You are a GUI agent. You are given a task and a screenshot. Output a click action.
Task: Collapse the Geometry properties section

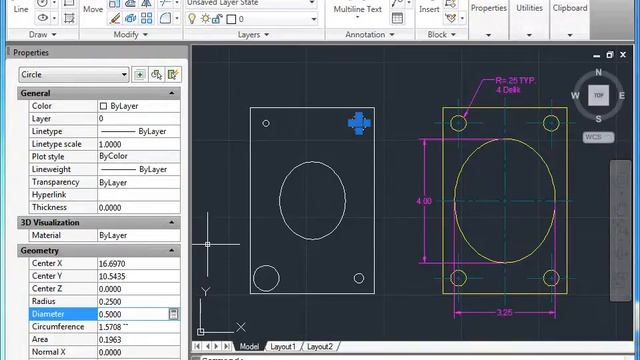point(172,251)
